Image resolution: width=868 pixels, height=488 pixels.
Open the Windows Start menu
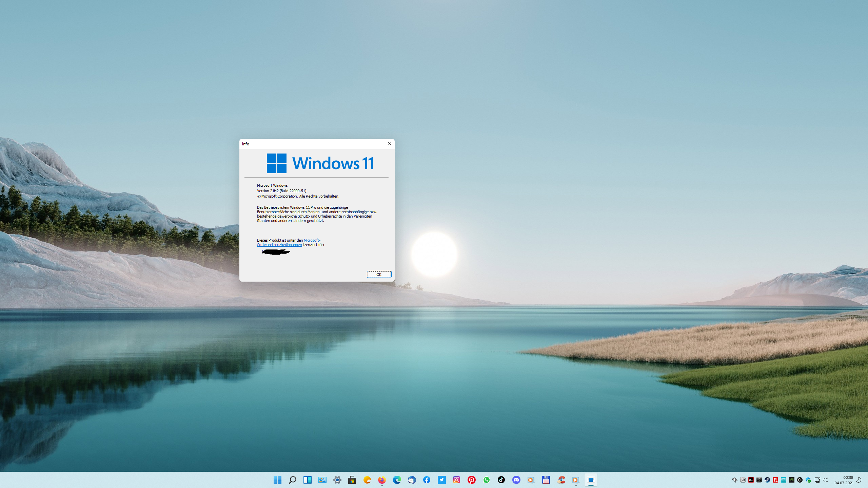tap(277, 480)
